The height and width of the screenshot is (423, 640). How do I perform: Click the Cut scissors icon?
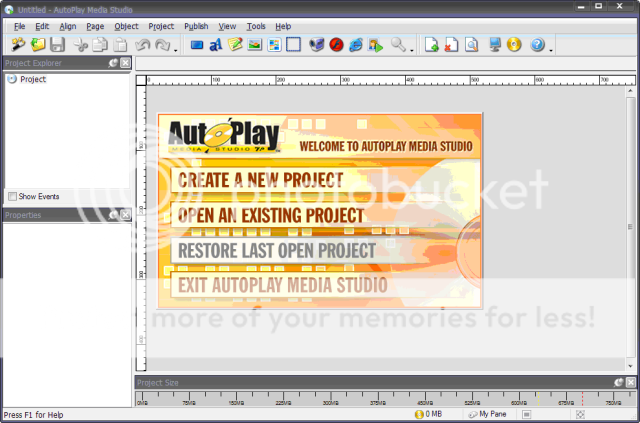tap(81, 45)
